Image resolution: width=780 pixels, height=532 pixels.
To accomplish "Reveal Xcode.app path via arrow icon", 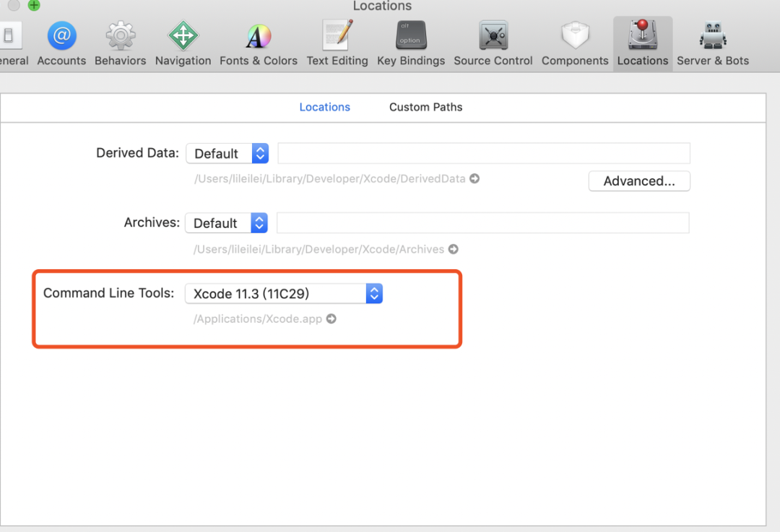I will 331,319.
